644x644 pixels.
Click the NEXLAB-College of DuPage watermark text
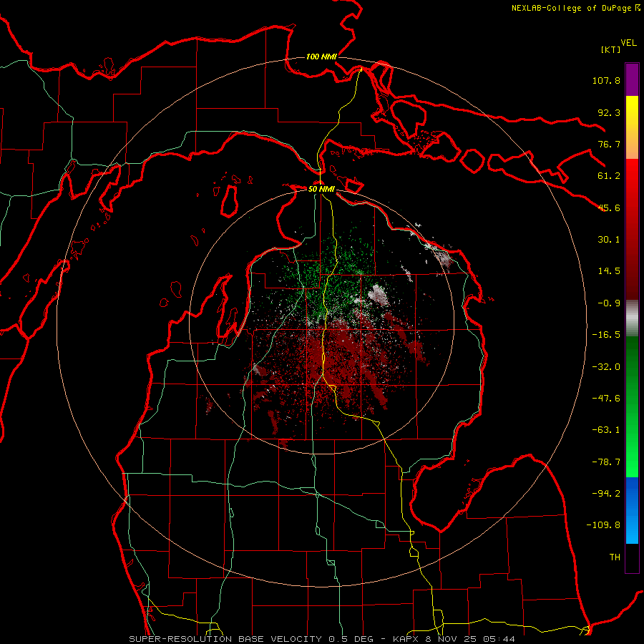tap(575, 8)
